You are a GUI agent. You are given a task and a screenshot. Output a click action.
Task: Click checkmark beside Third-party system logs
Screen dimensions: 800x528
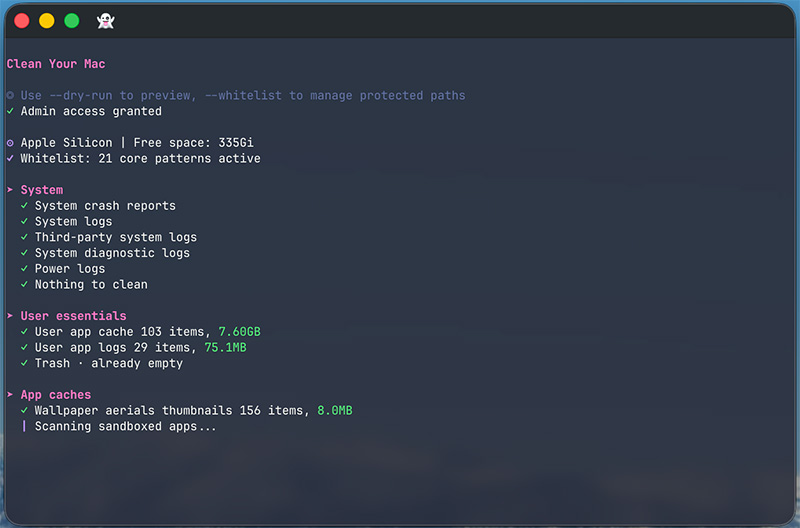point(24,237)
